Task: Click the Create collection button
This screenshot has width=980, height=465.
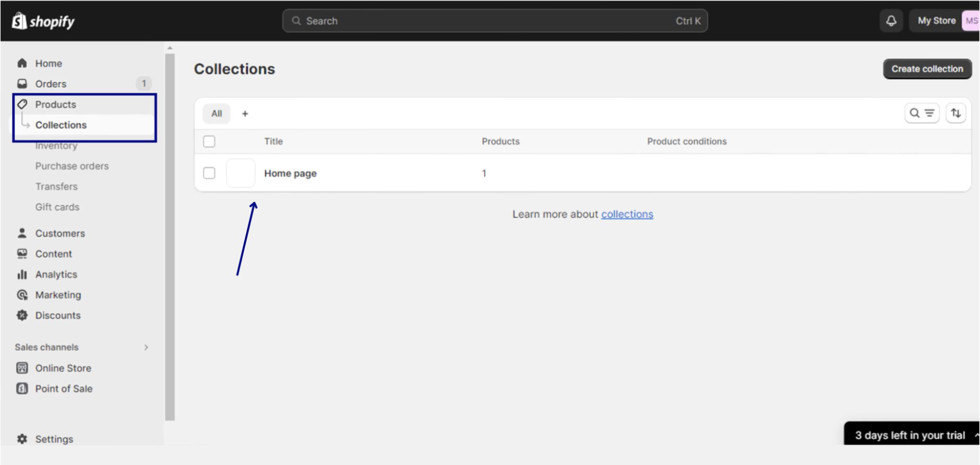Action: click(927, 69)
